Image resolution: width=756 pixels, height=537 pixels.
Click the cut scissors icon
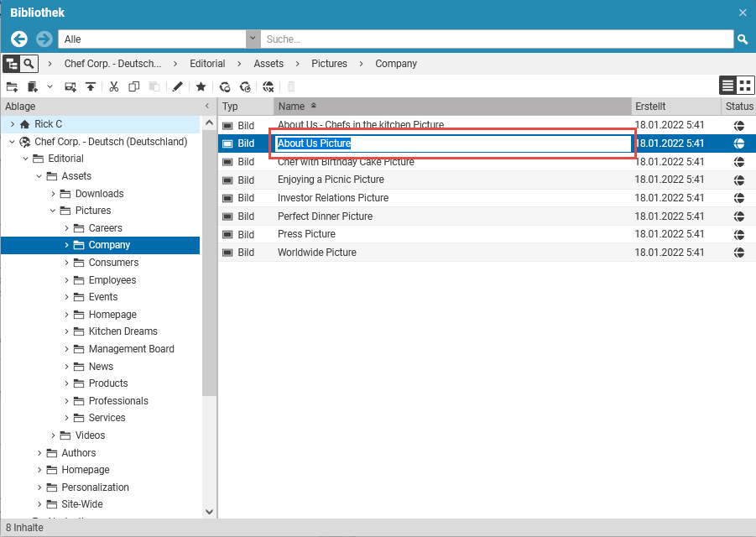(112, 86)
